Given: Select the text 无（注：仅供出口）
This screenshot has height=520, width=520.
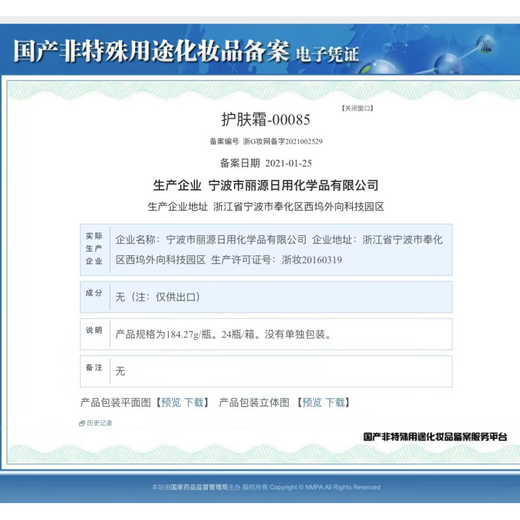Looking at the screenshot, I should (158, 297).
